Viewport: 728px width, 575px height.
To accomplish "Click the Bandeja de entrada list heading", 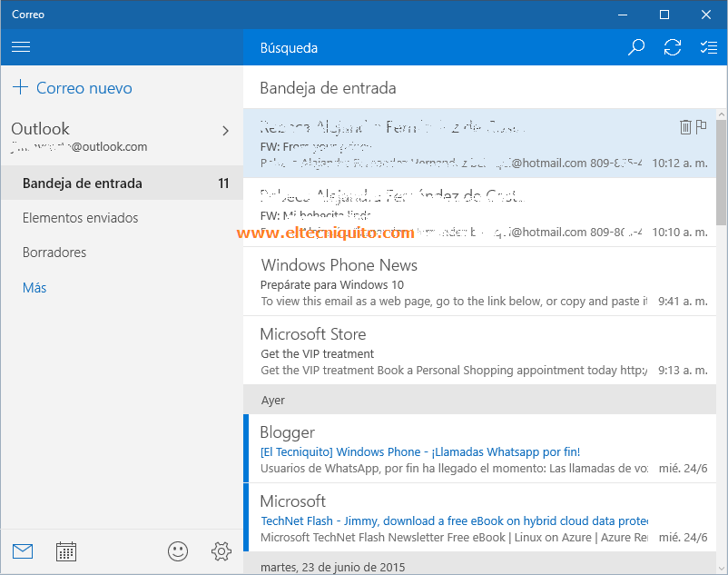I will click(328, 88).
